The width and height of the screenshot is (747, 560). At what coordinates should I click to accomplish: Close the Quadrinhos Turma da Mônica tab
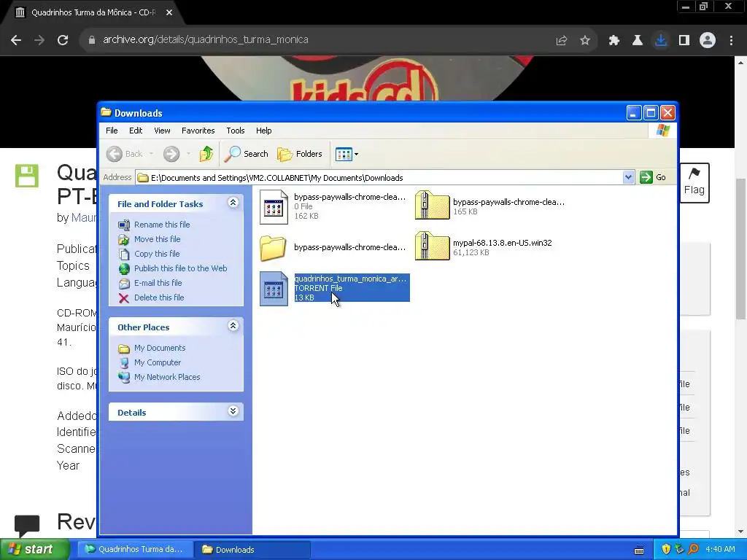[169, 12]
